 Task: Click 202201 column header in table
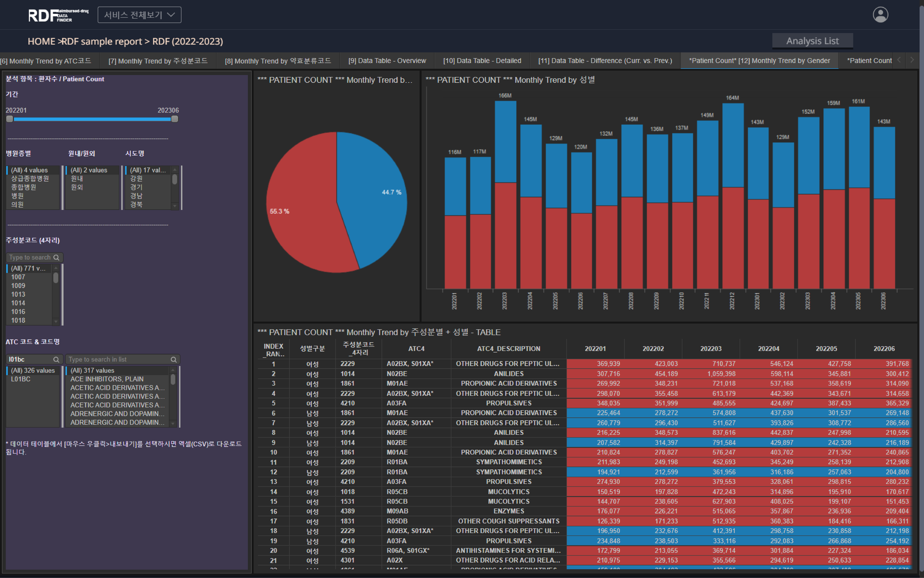[x=595, y=349]
